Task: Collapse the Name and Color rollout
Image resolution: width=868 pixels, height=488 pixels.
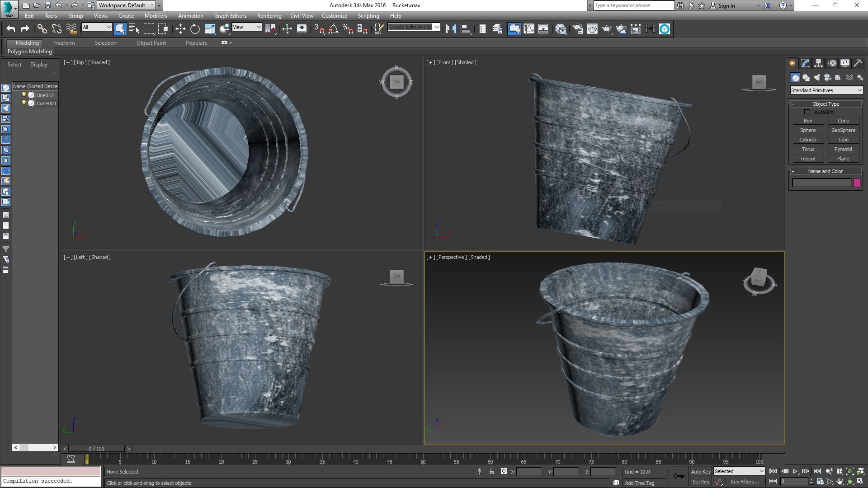Action: click(826, 171)
